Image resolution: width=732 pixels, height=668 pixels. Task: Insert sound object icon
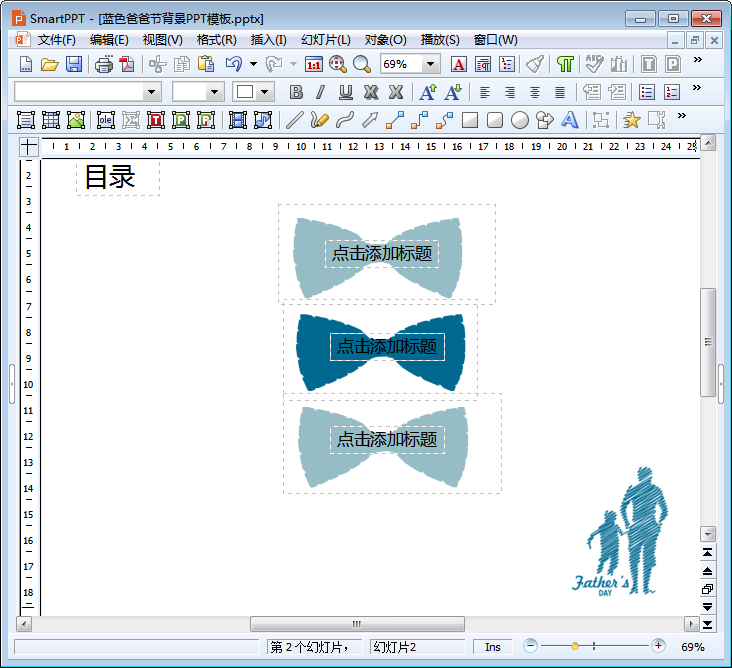pyautogui.click(x=263, y=120)
